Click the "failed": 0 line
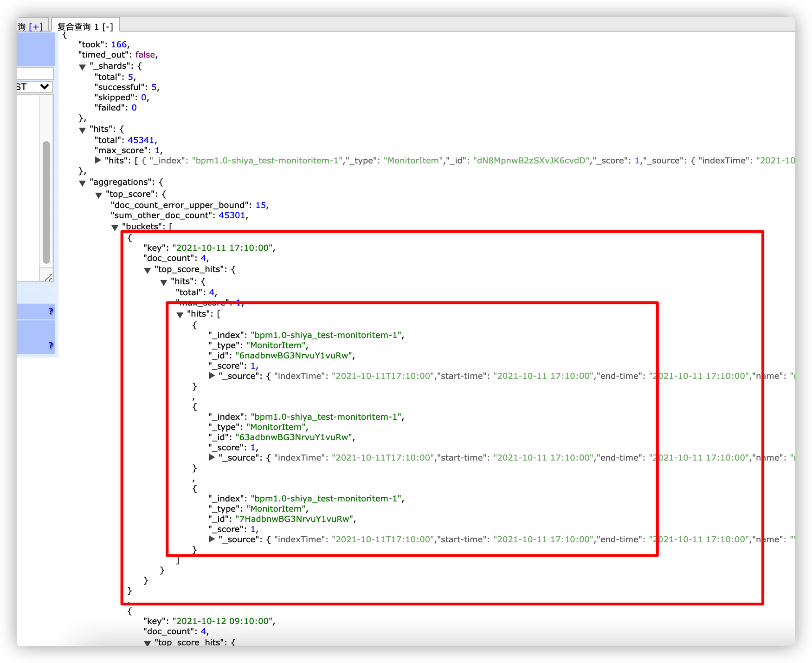Screen dimensions: 812x663 point(116,108)
